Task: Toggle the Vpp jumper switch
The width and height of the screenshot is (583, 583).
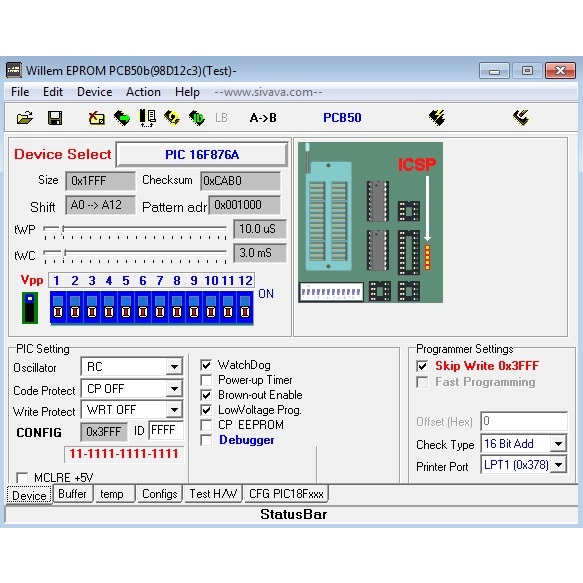Action: (x=30, y=307)
